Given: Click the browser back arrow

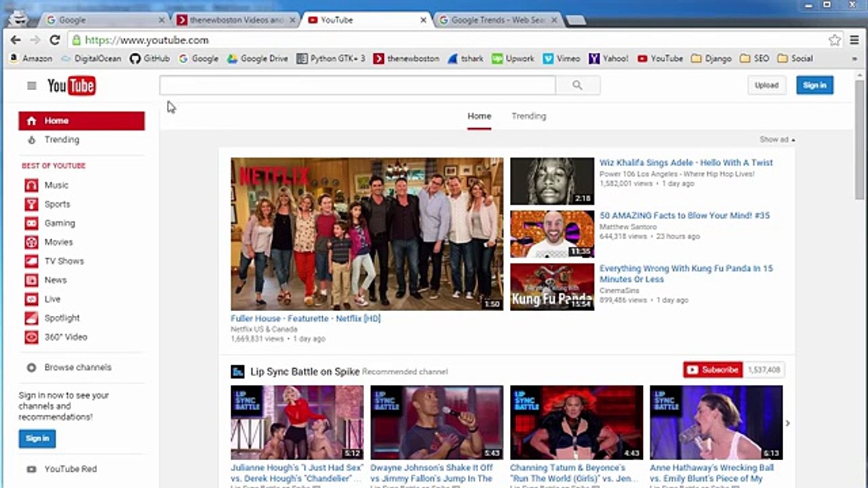Looking at the screenshot, I should pyautogui.click(x=16, y=40).
